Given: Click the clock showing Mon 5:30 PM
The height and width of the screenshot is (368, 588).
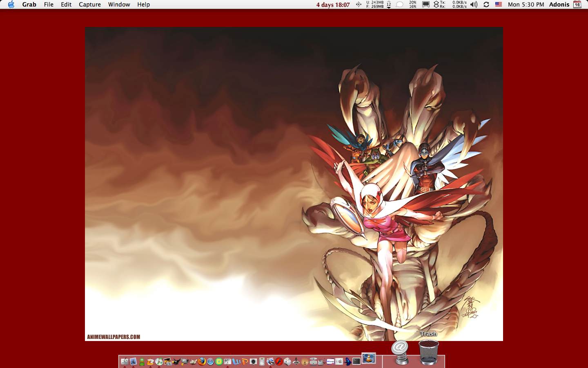Looking at the screenshot, I should point(526,4).
